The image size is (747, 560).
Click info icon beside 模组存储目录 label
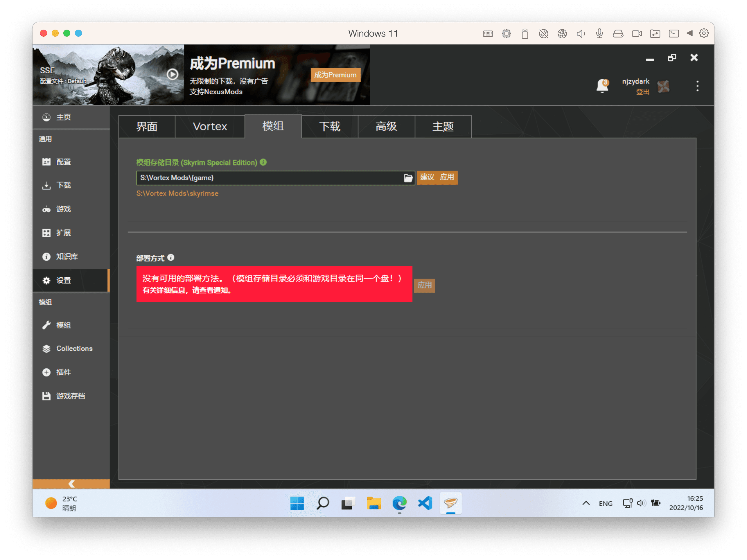click(x=263, y=162)
